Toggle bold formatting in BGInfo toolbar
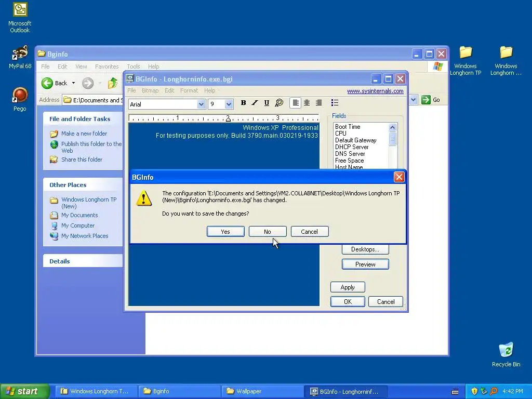Screen dimensions: 532x399 point(243,103)
